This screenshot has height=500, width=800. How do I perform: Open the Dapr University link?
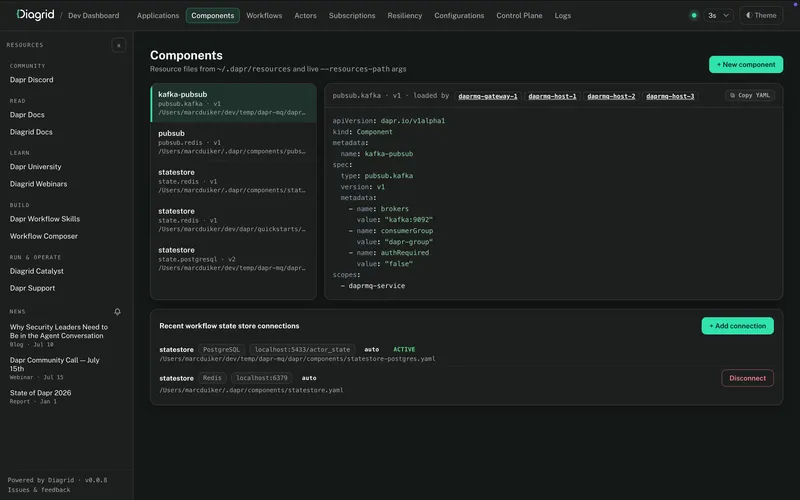click(x=35, y=167)
